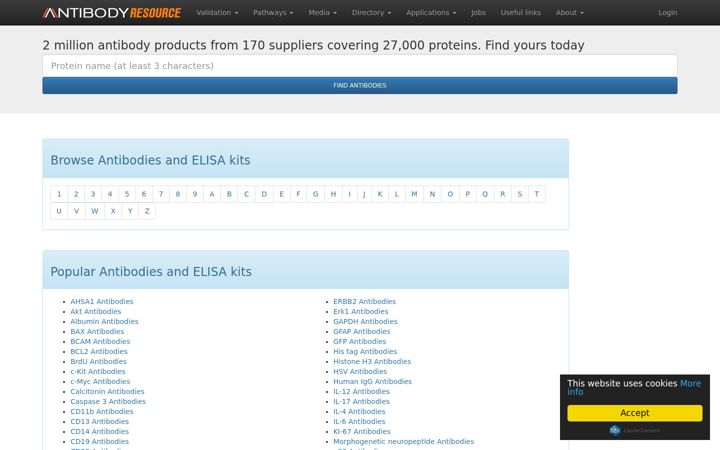Open GAPDH Antibodies link

click(x=366, y=321)
